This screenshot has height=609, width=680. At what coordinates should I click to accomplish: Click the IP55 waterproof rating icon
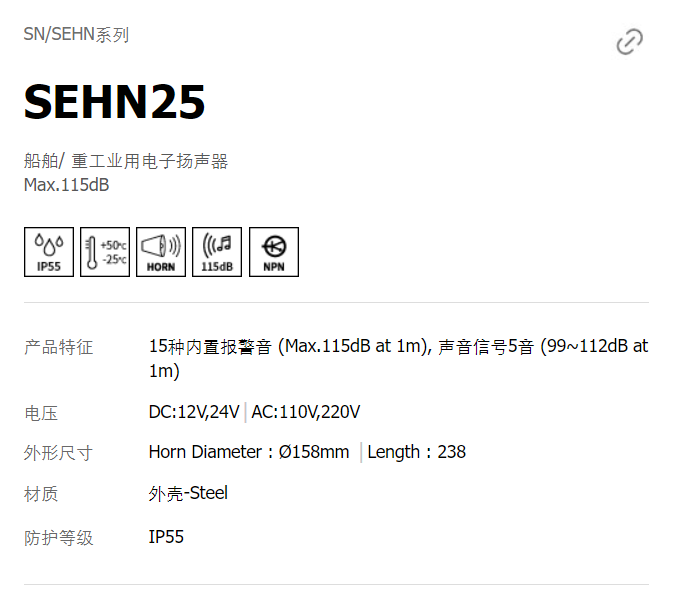[49, 252]
